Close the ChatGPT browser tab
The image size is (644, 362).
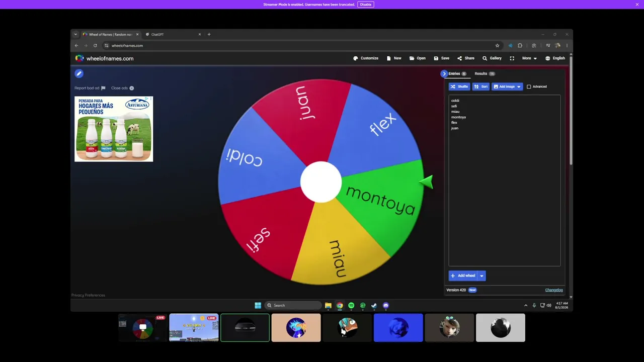coord(199,35)
